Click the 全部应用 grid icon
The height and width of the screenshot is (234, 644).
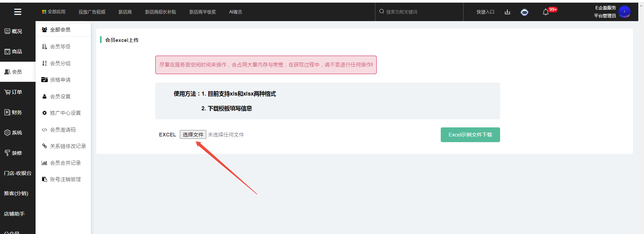click(44, 12)
